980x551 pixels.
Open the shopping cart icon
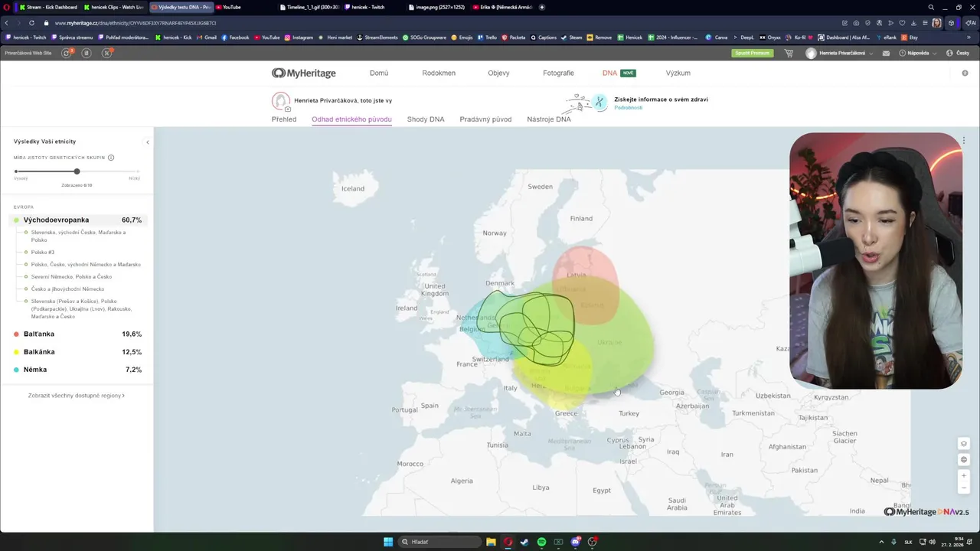click(x=789, y=54)
